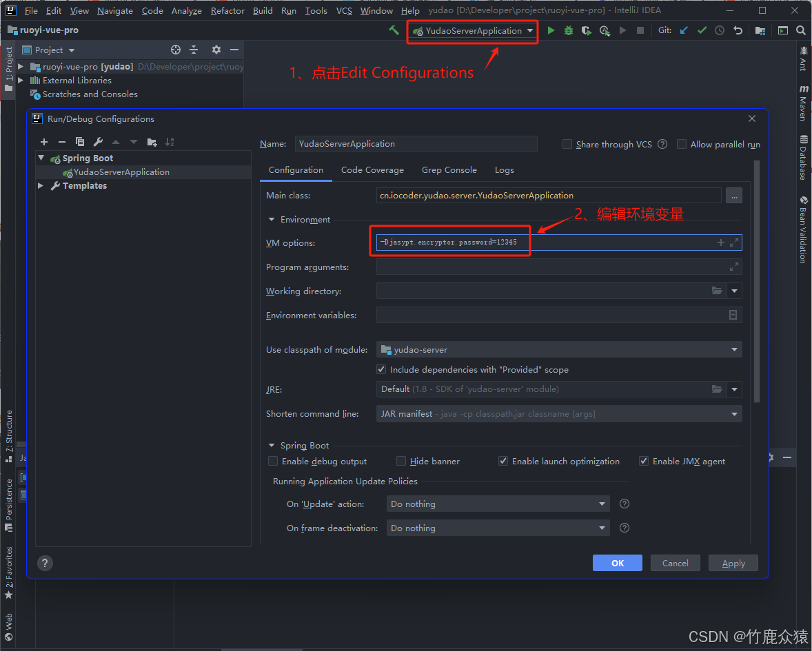Open On 'Update' action dropdown

498,504
